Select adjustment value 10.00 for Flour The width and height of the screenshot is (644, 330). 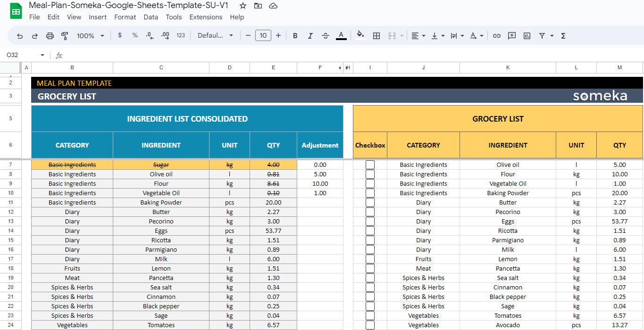pyautogui.click(x=320, y=183)
